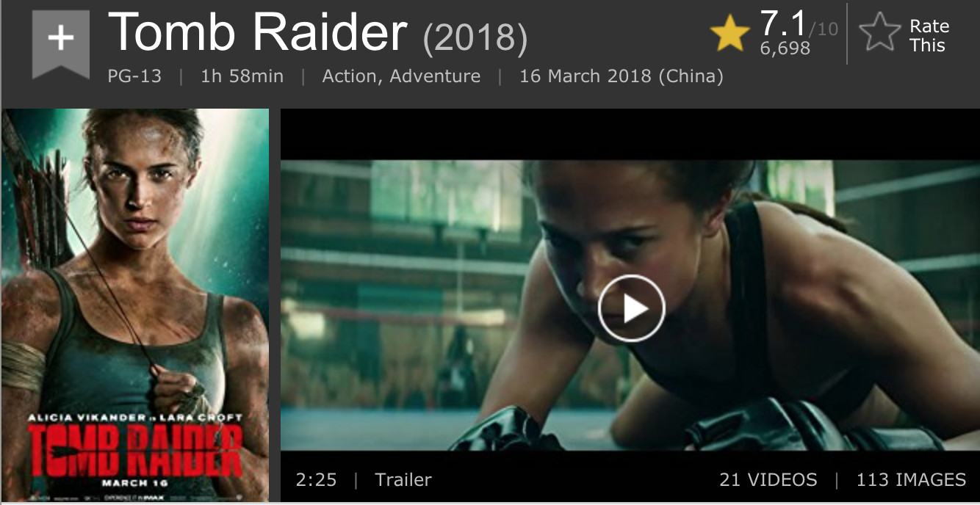This screenshot has height=505, width=980.
Task: Add Tomb Raider to watchlist ribbon
Action: 60,43
